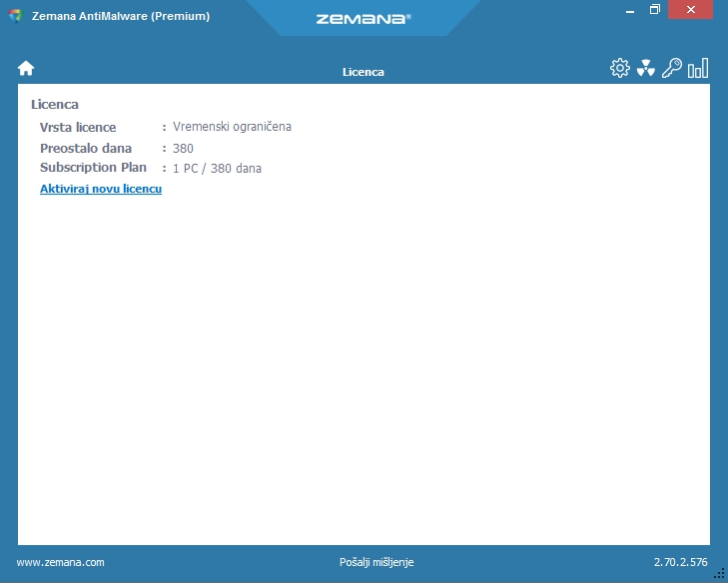Image resolution: width=728 pixels, height=583 pixels.
Task: Open quarantine via the radiation icon
Action: pyautogui.click(x=646, y=68)
